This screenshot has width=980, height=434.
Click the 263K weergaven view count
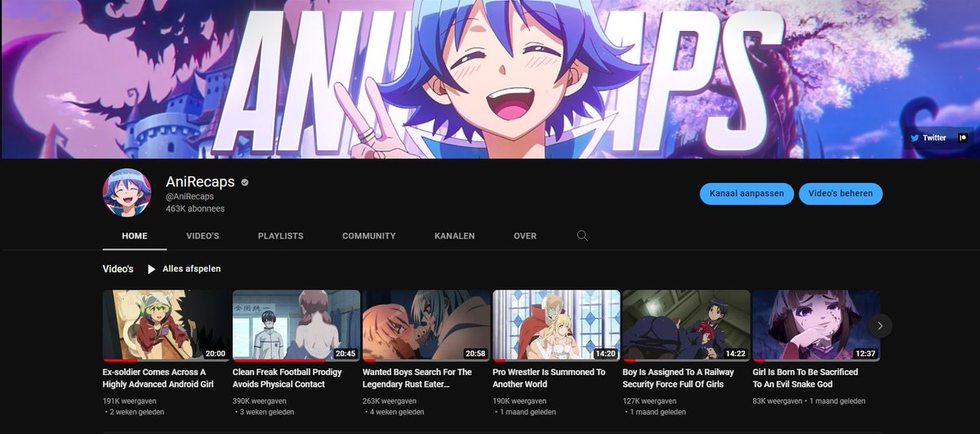click(390, 401)
